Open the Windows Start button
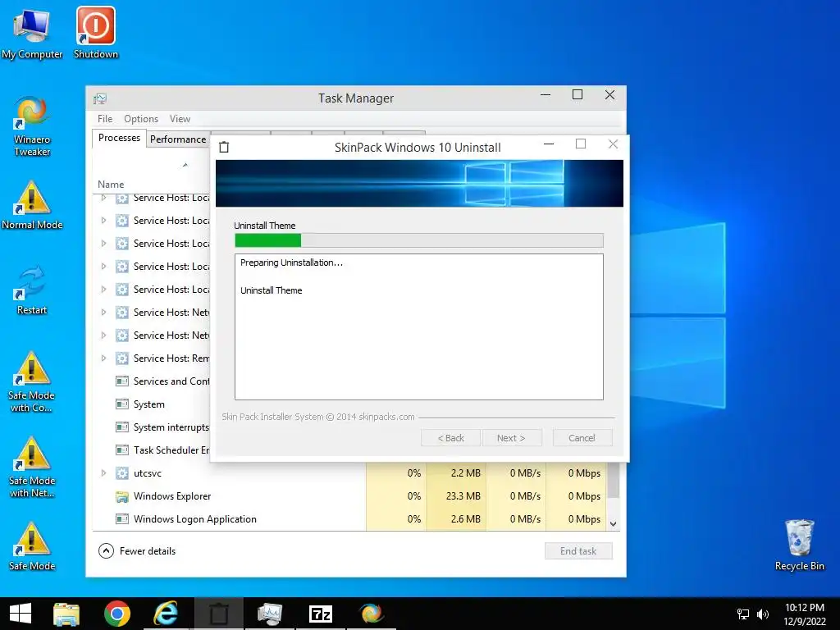Viewport: 840px width, 630px height. [x=21, y=614]
